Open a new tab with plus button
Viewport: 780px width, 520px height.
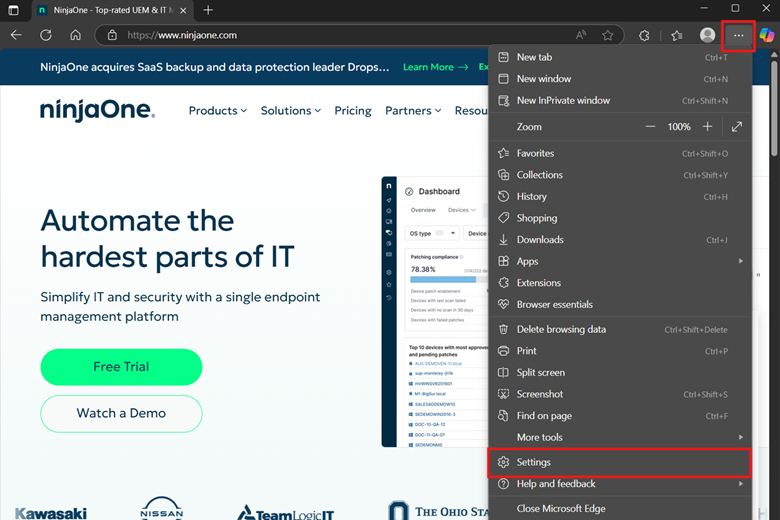(x=208, y=10)
